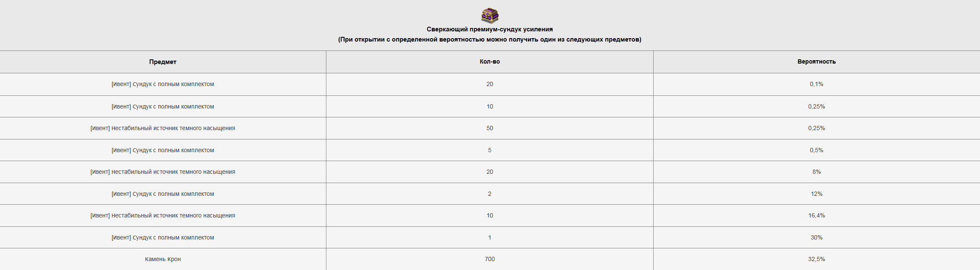Image resolution: width=980 pixels, height=270 pixels.
Task: Click the Кол-во column header
Action: [490, 61]
